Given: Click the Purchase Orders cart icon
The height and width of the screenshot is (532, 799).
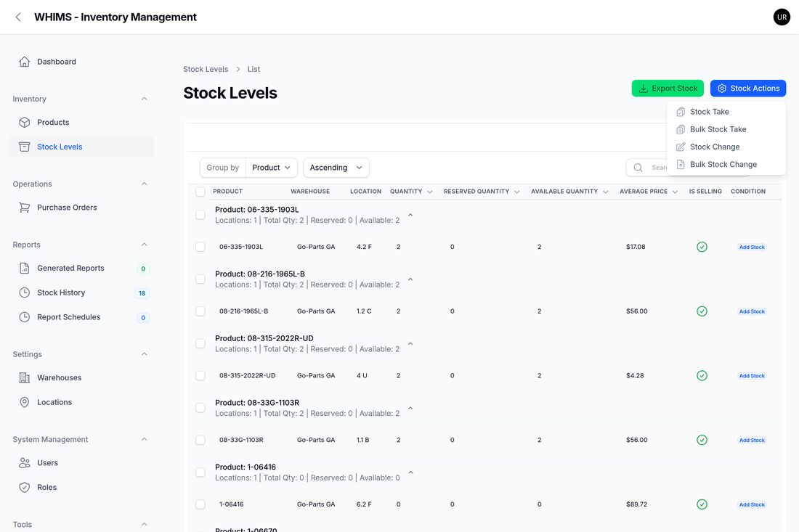Looking at the screenshot, I should pos(25,207).
